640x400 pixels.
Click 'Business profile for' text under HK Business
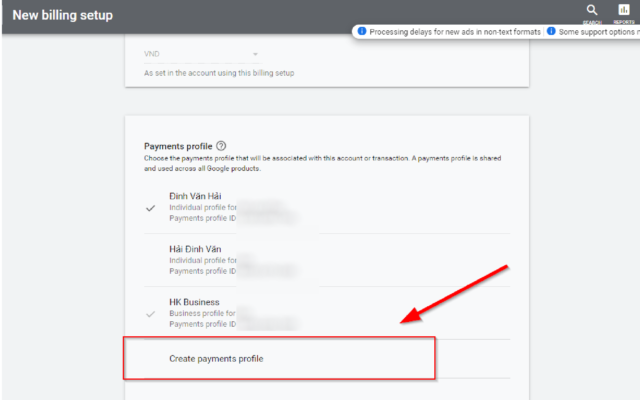202,313
